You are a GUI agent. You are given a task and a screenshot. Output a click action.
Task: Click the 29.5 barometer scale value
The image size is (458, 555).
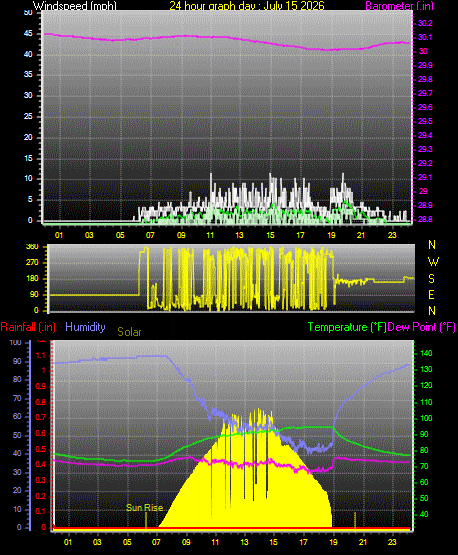[425, 121]
